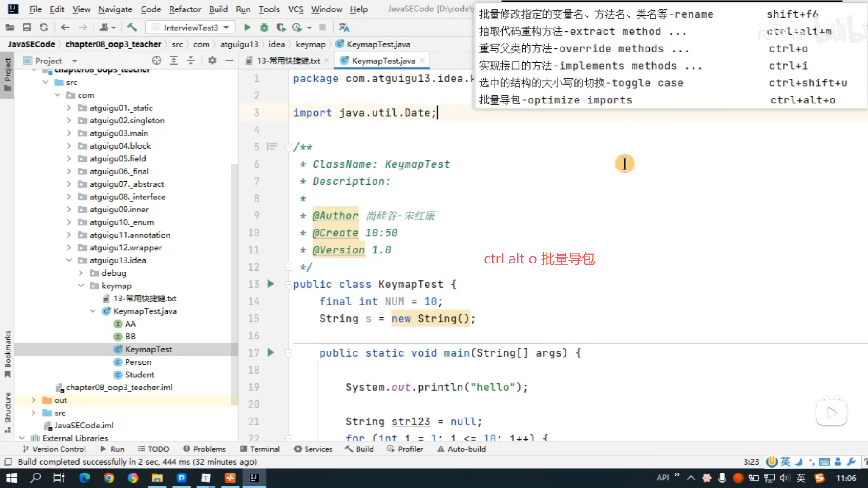Collapse the keymap folder node
Image resolution: width=868 pixels, height=488 pixels.
(x=81, y=286)
